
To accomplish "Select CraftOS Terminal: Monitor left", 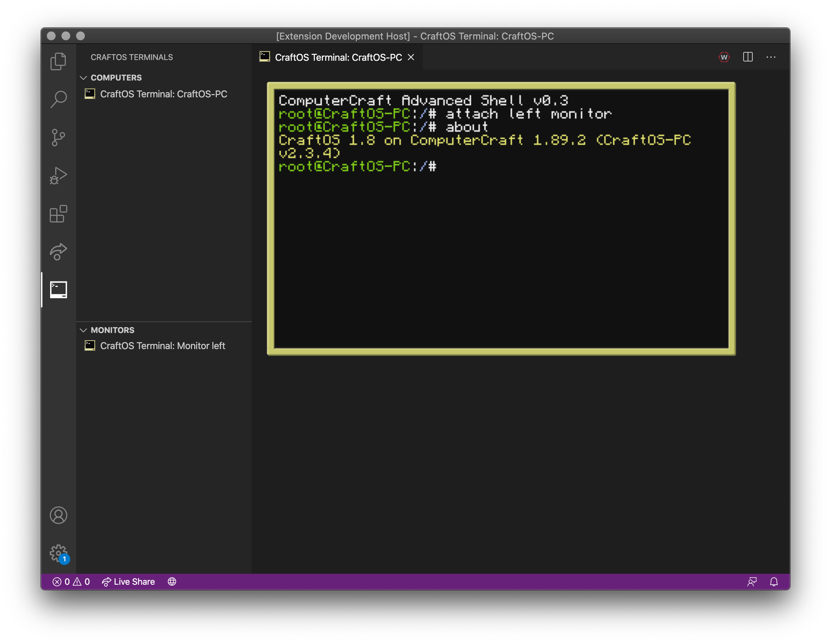I will [x=162, y=345].
